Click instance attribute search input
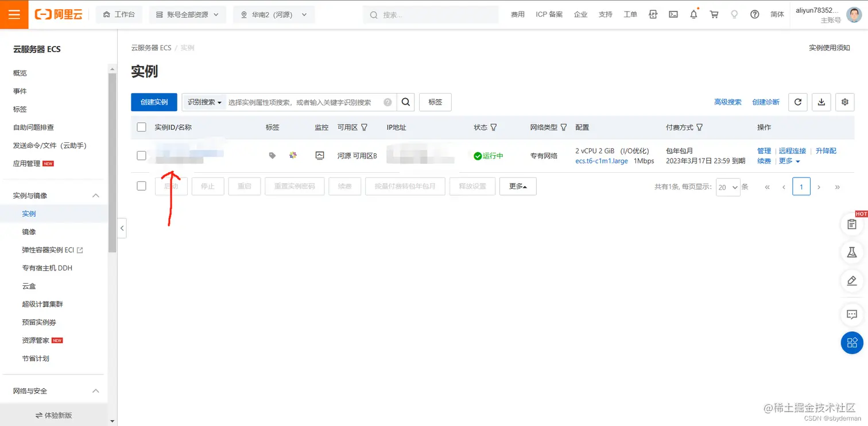The image size is (868, 426). coord(304,102)
